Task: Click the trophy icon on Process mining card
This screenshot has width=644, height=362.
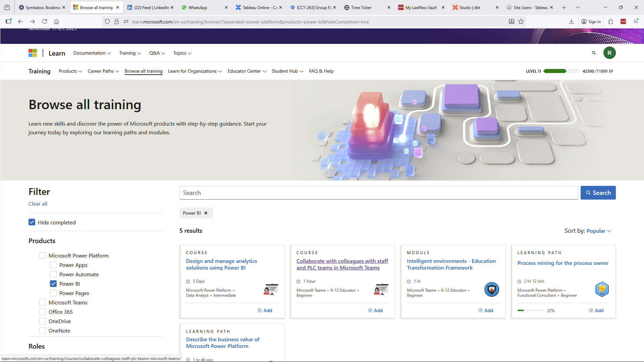Action: (602, 289)
